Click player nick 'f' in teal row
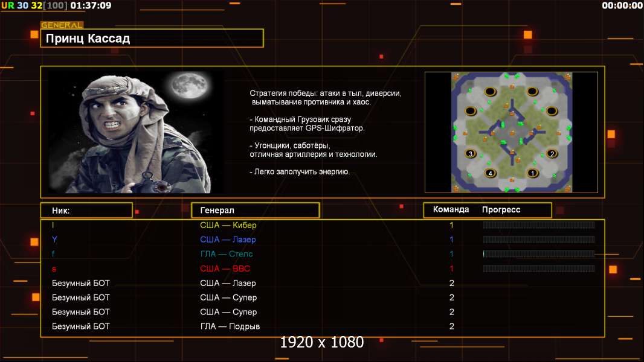The width and height of the screenshot is (644, 362). click(x=53, y=254)
